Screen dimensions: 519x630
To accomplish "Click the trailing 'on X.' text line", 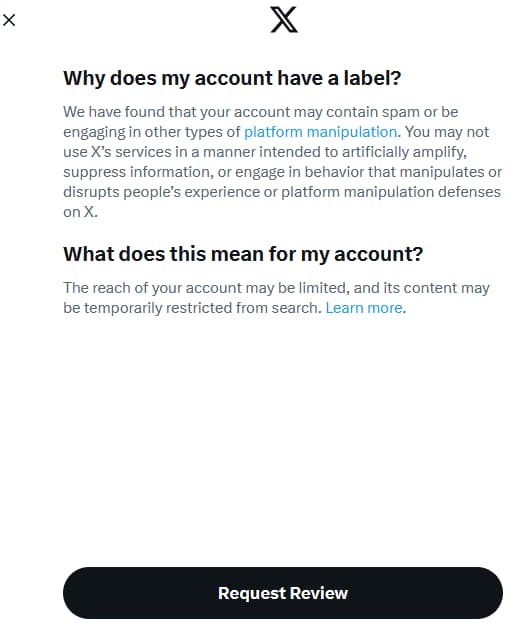I will click(x=80, y=212).
